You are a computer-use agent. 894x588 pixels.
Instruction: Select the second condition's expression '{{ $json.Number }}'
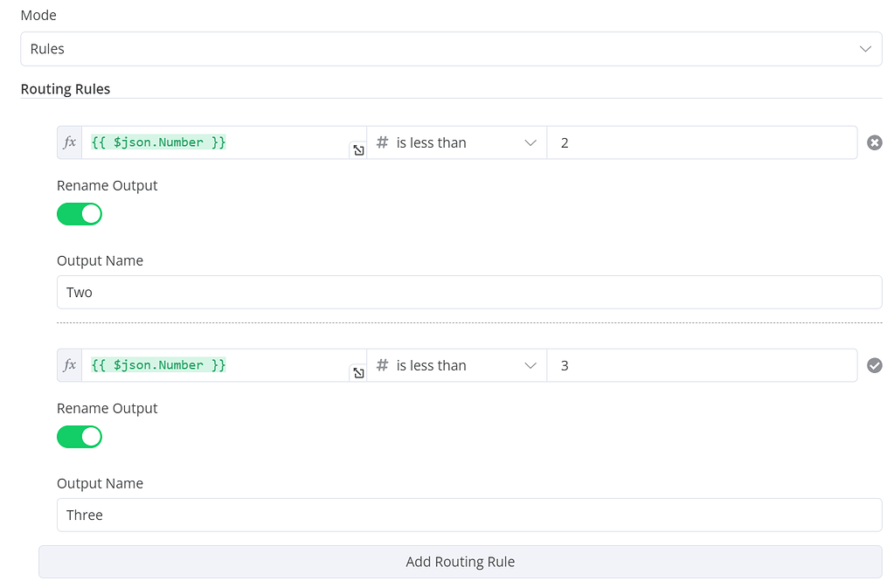point(157,364)
